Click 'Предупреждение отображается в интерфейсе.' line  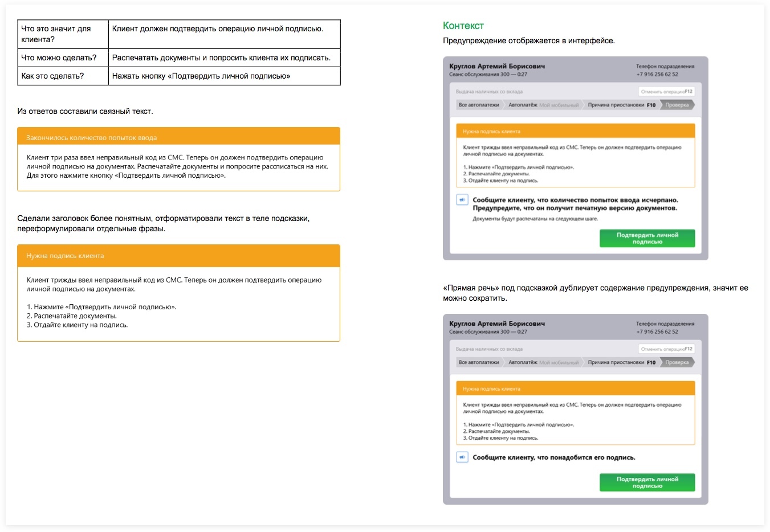click(x=529, y=40)
